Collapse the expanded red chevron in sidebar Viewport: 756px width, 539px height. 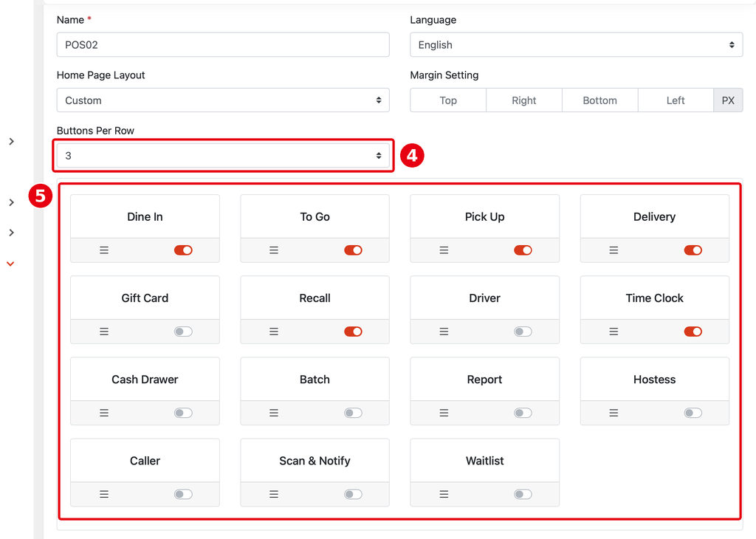[x=10, y=264]
